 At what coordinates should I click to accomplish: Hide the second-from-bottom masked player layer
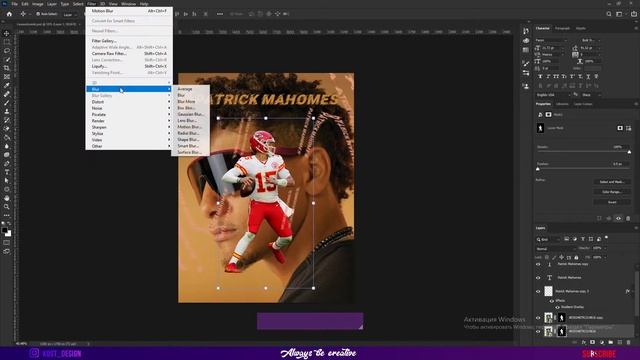tap(538, 318)
